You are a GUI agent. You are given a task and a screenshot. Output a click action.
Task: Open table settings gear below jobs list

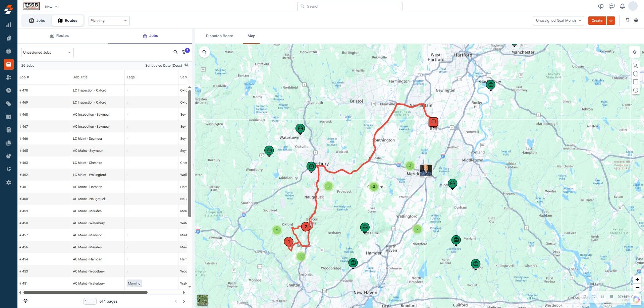(x=25, y=301)
